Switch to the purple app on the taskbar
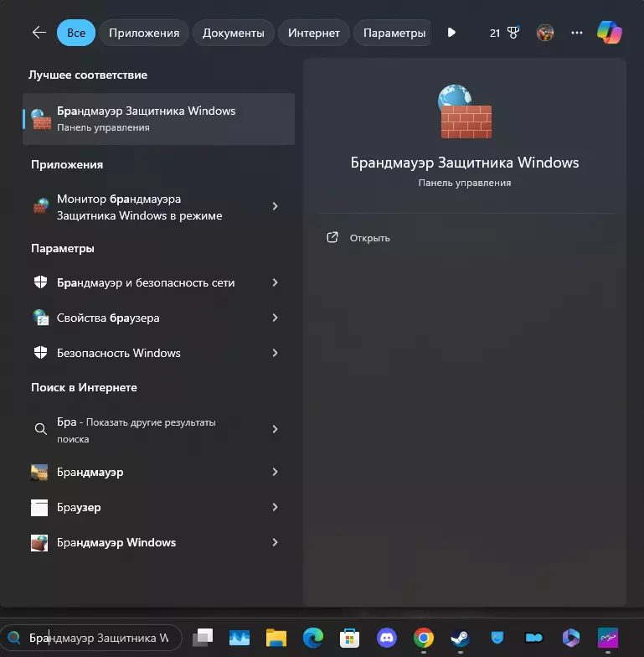Screen dimensions: 644x657 608,638
